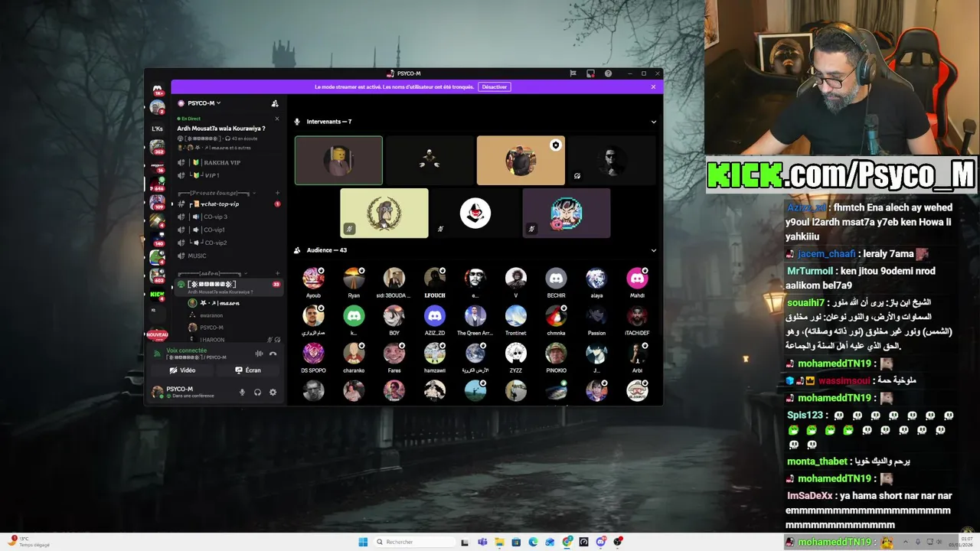980x551 pixels.
Task: Join the CO-vip 3 voice channel
Action: pos(228,217)
